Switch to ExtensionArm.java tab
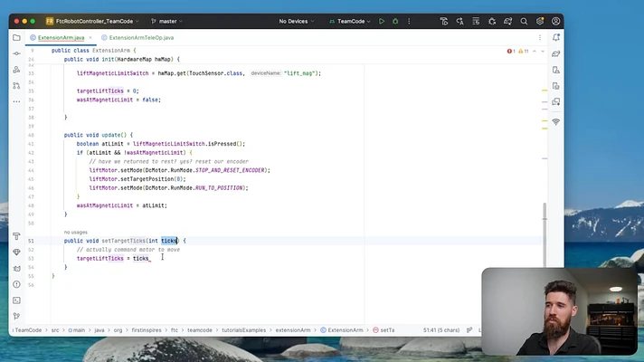 [x=61, y=38]
